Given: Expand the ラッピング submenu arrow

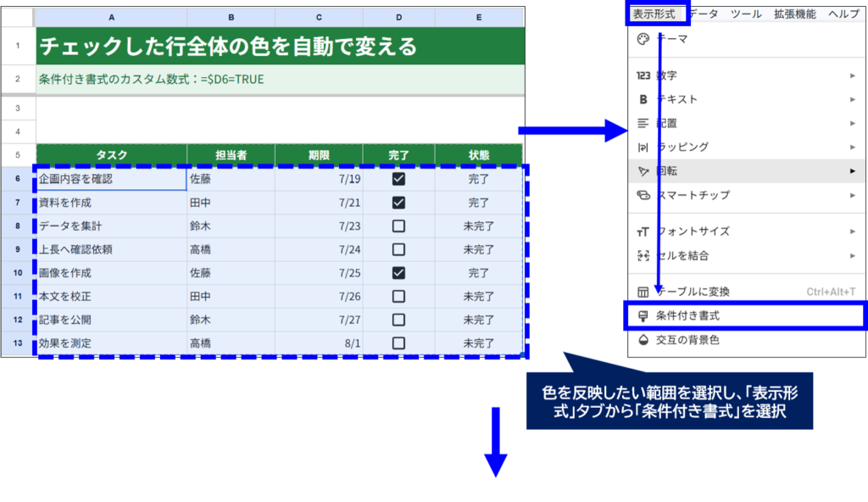Looking at the screenshot, I should (853, 147).
